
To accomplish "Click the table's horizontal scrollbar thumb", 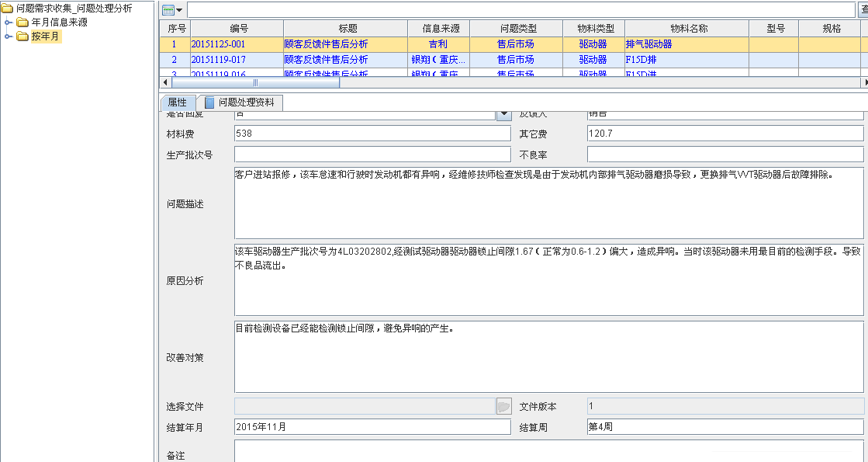I will pyautogui.click(x=255, y=82).
